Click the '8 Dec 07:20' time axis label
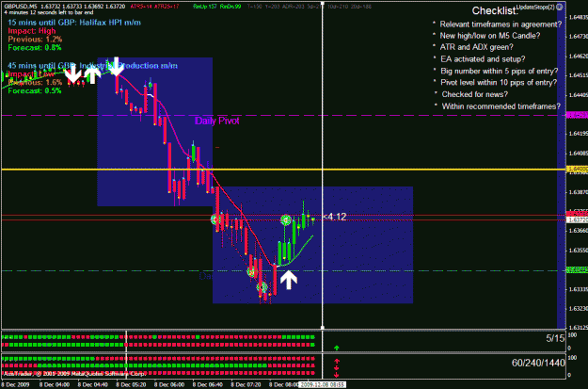This screenshot has width=588, height=389. tap(245, 385)
